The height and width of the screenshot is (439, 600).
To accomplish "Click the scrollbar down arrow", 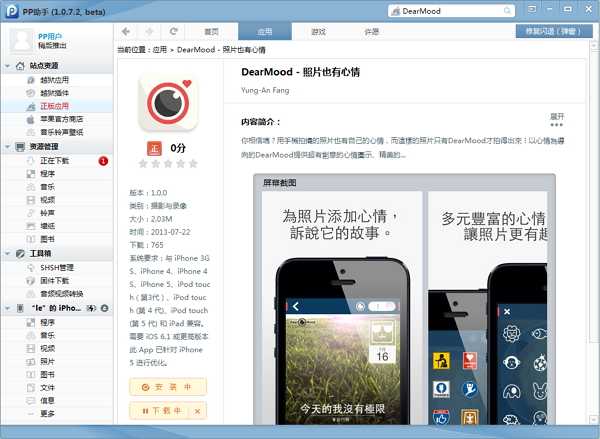I will click(x=593, y=419).
